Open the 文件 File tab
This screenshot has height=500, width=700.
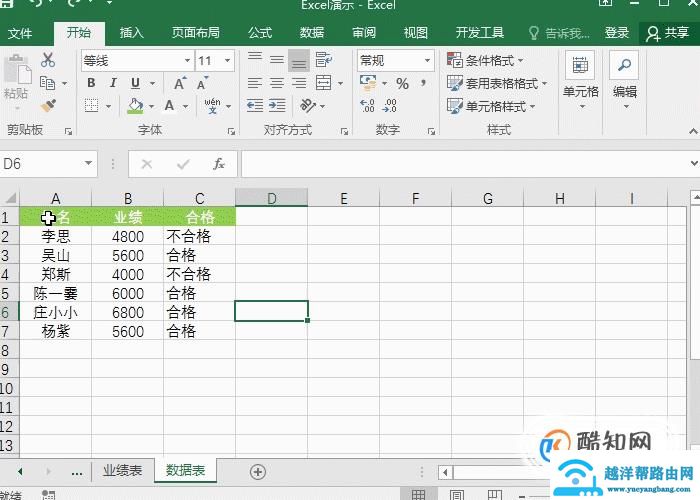click(x=20, y=33)
